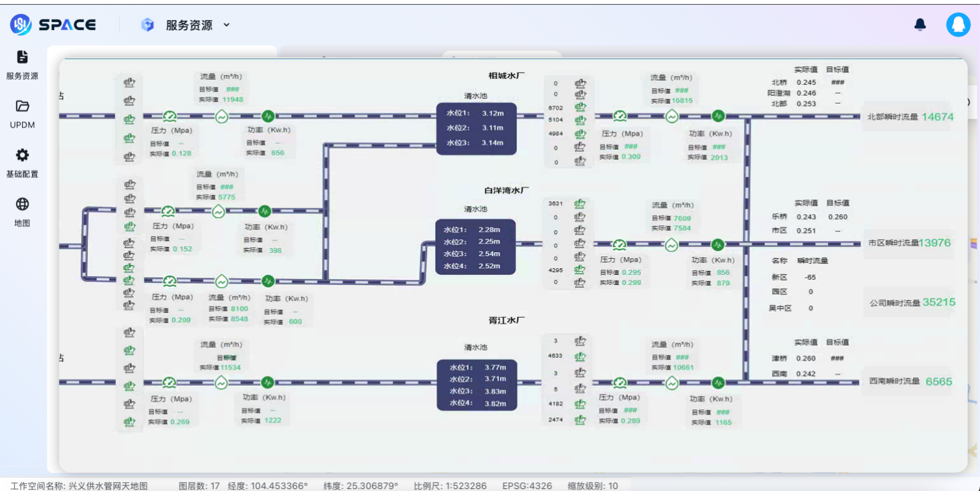The height and width of the screenshot is (491, 980).
Task: Click the 市区瞬时流量 13976 readout
Action: pos(908,243)
